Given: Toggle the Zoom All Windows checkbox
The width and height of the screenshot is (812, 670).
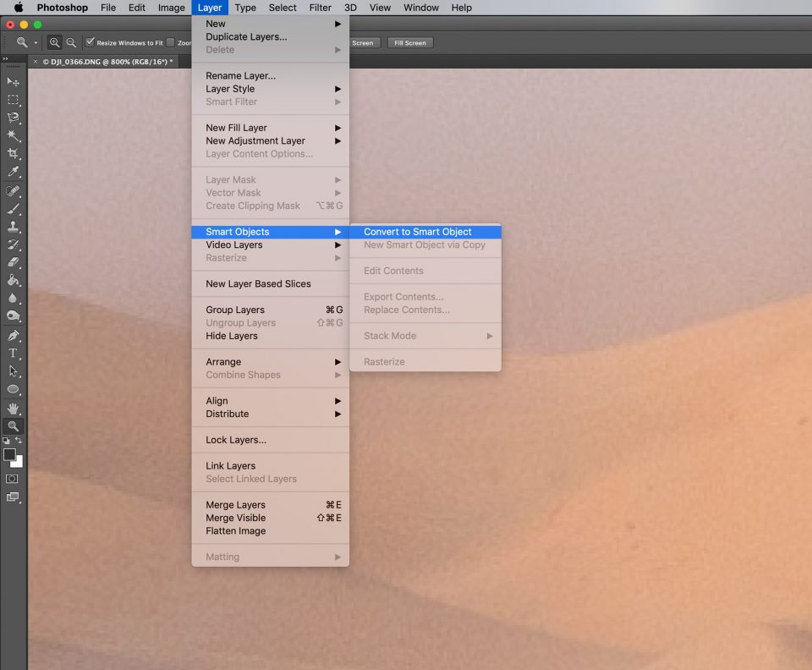Looking at the screenshot, I should point(170,42).
